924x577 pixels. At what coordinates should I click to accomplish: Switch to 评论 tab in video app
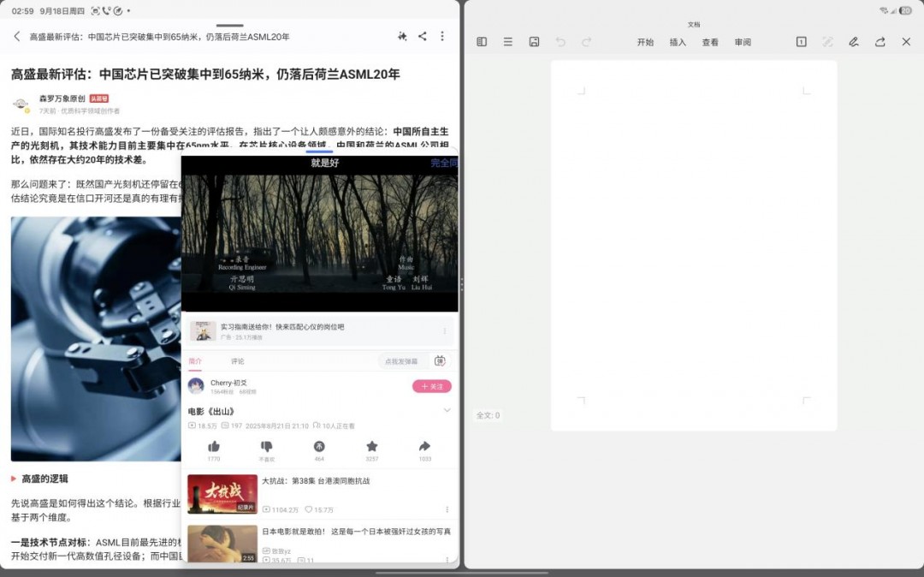[238, 361]
